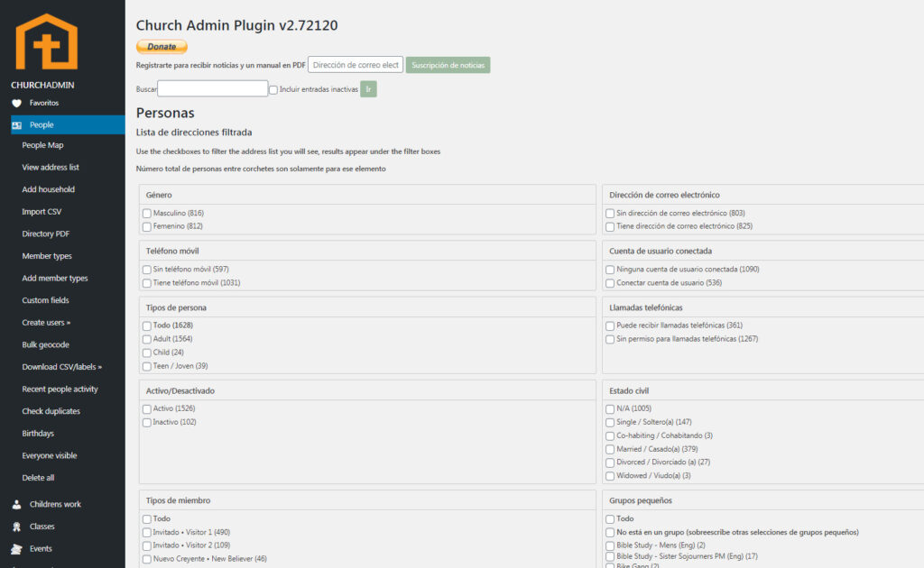Expand Download CSV/labels » submenu
Viewport: 924px width, 568px height.
[61, 367]
